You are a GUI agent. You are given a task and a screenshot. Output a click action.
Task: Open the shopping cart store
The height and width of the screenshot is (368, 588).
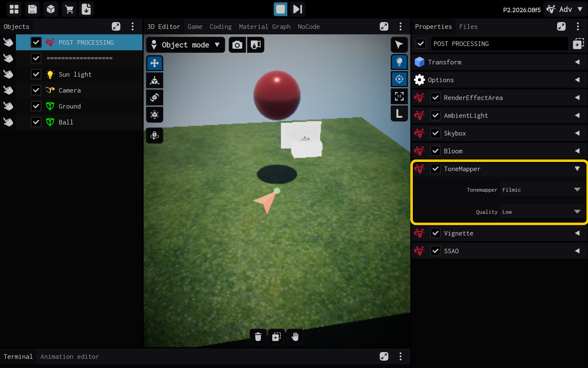69,9
